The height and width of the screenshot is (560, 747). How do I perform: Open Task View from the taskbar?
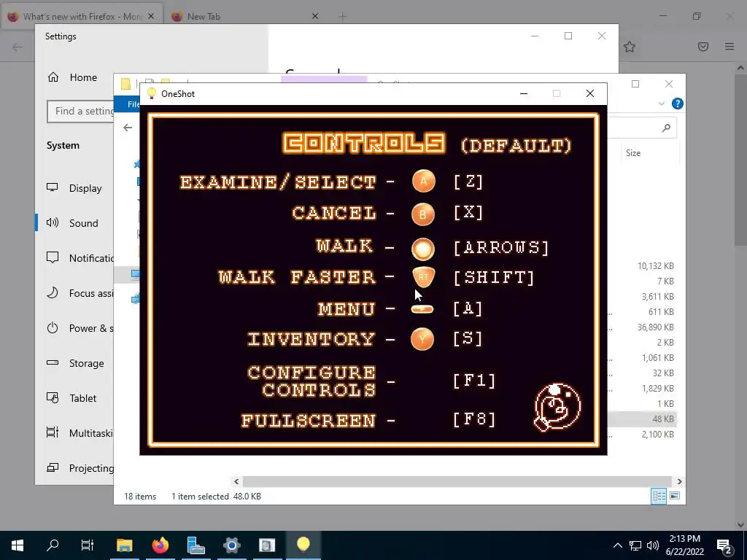point(88,545)
